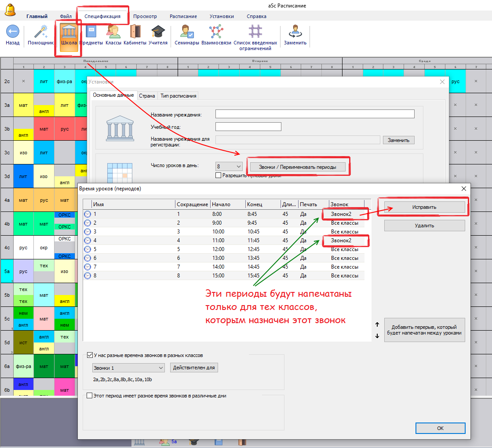The width and height of the screenshot is (492, 448).
Task: Click the Школа building icon
Action: [69, 32]
